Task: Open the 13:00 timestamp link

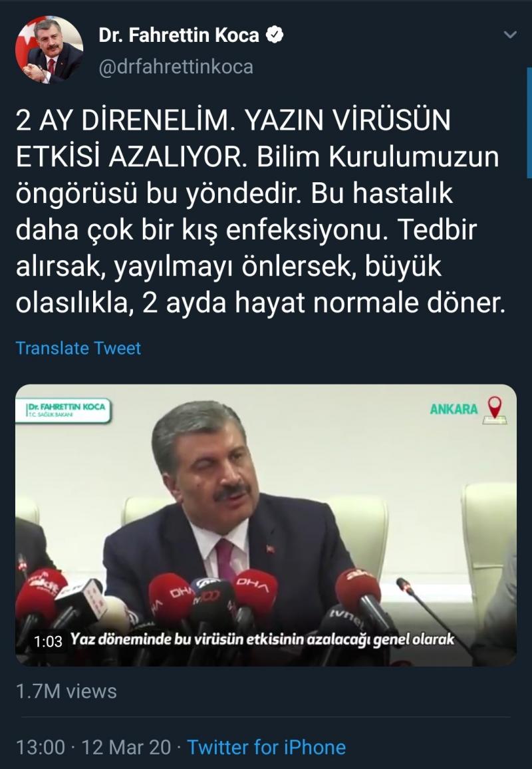Action: point(40,747)
